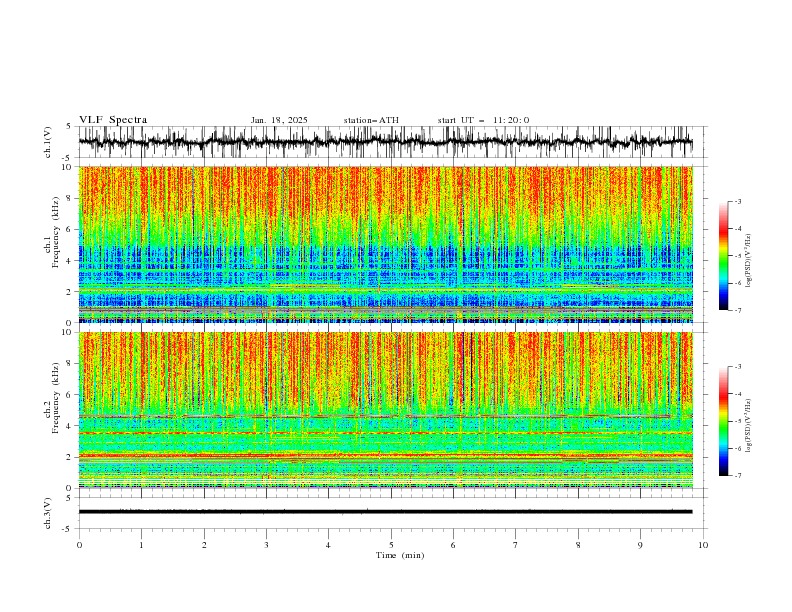Click the ch.1 spectrogram panel
The width and height of the screenshot is (792, 612).
[x=386, y=244]
